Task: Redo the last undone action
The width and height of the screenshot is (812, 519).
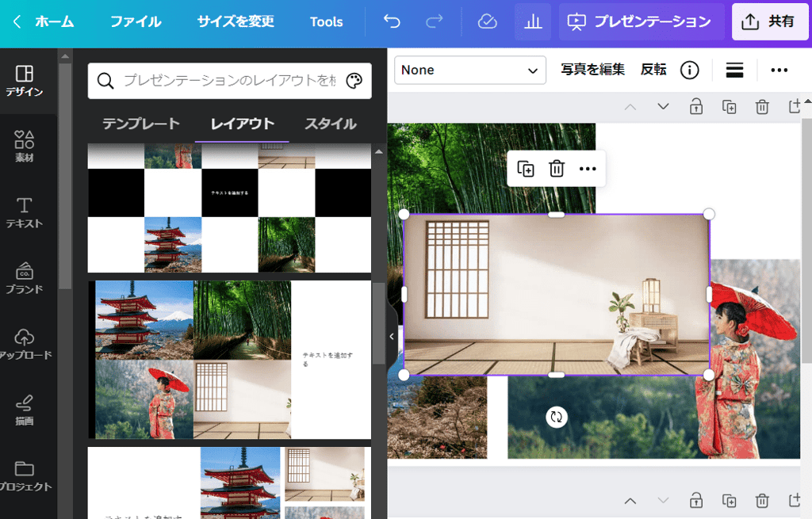Action: tap(434, 21)
